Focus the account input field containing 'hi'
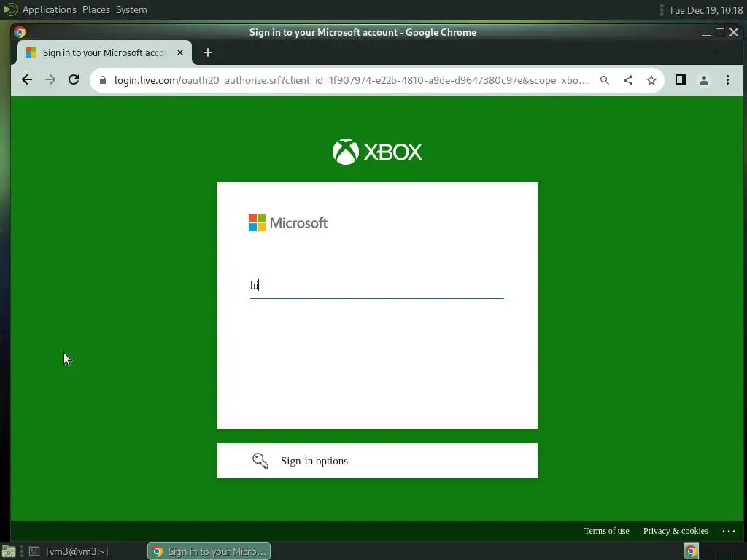Image resolution: width=747 pixels, height=560 pixels. coord(377,285)
